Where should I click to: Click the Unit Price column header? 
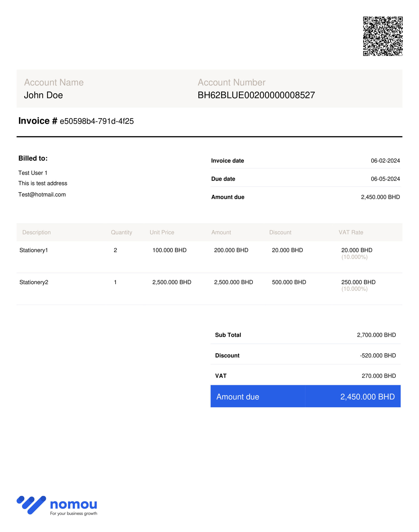click(162, 232)
